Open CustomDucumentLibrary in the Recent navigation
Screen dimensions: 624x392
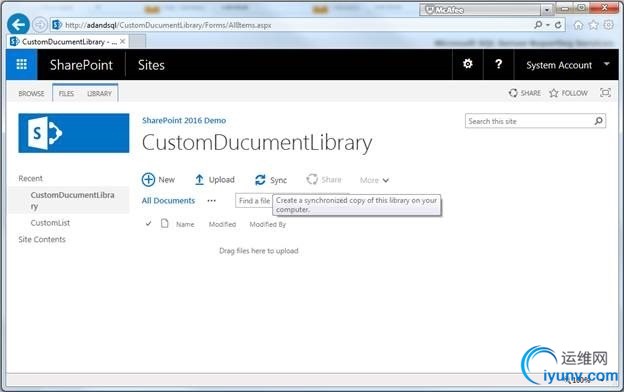click(x=72, y=200)
